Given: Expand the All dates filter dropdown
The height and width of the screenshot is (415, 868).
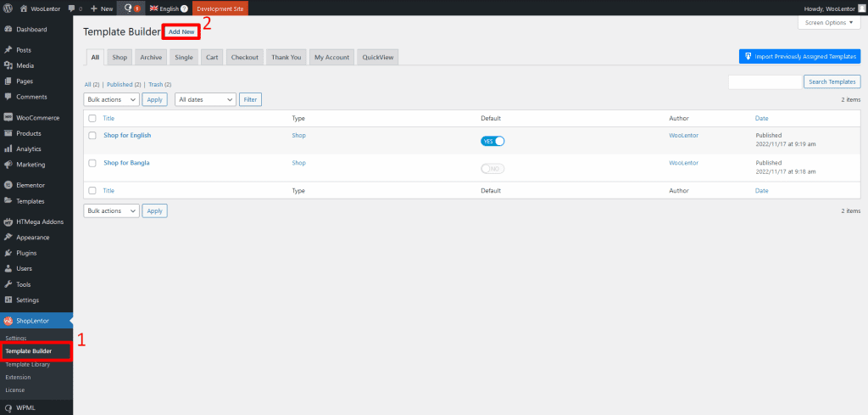Looking at the screenshot, I should [x=205, y=99].
